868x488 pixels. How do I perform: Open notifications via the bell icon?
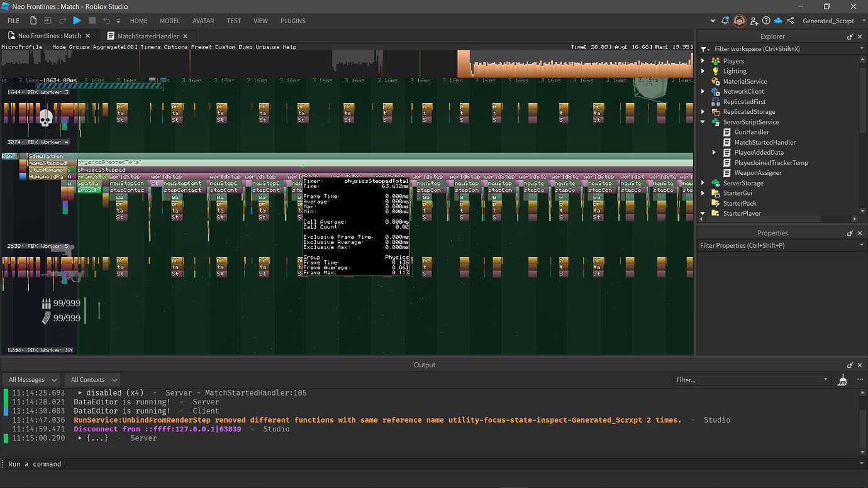[x=725, y=20]
